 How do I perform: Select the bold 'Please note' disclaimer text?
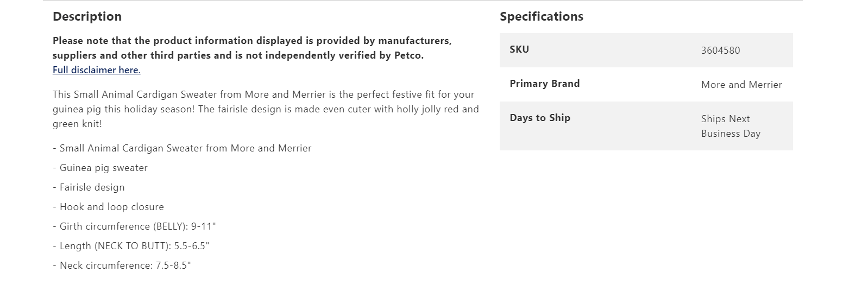(x=251, y=41)
